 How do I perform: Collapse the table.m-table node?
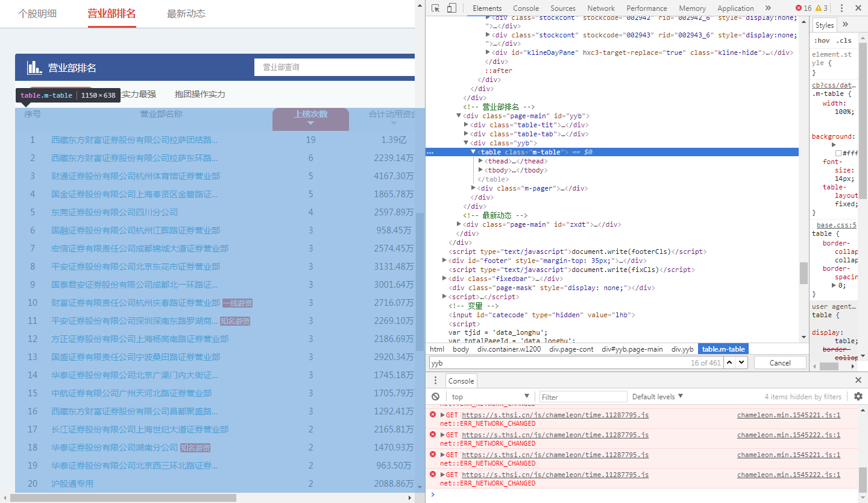click(x=473, y=152)
